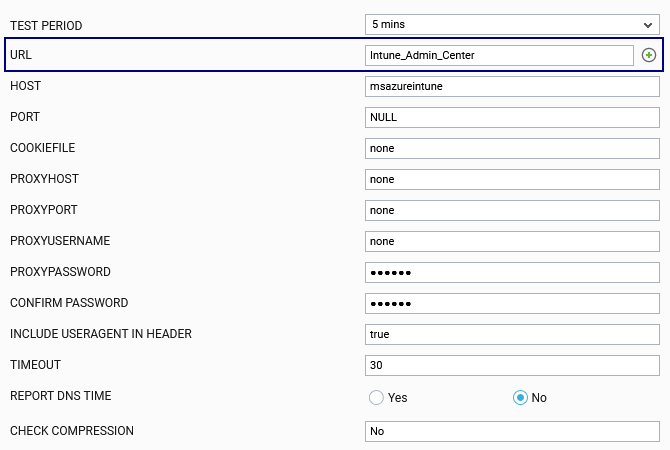Focus the PROXYPORT input field
Image resolution: width=670 pixels, height=450 pixels.
coord(512,210)
